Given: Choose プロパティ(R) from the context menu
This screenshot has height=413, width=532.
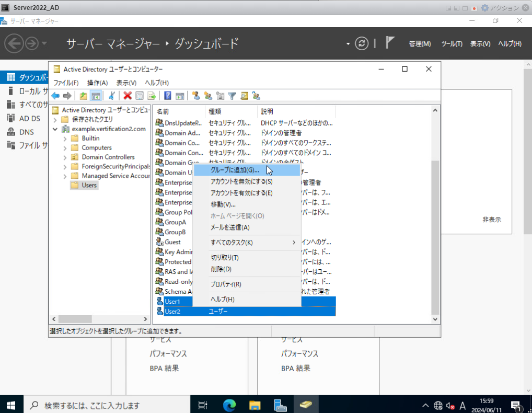Looking at the screenshot, I should click(x=247, y=284).
